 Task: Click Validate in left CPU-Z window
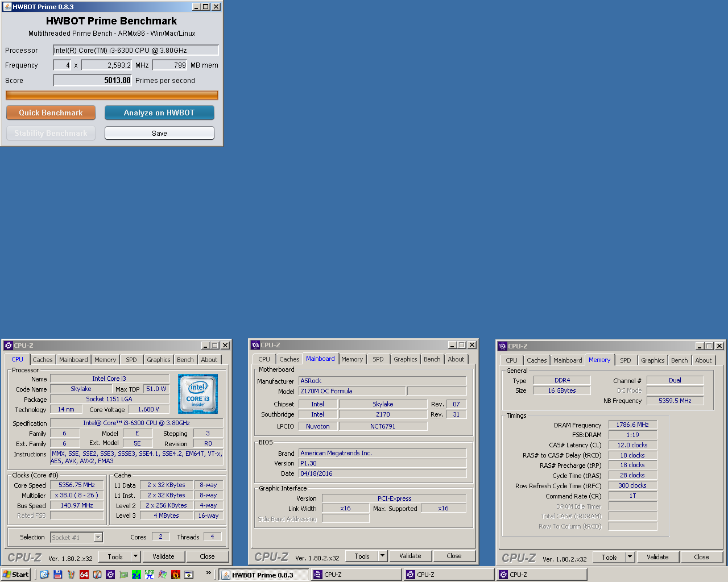click(163, 556)
